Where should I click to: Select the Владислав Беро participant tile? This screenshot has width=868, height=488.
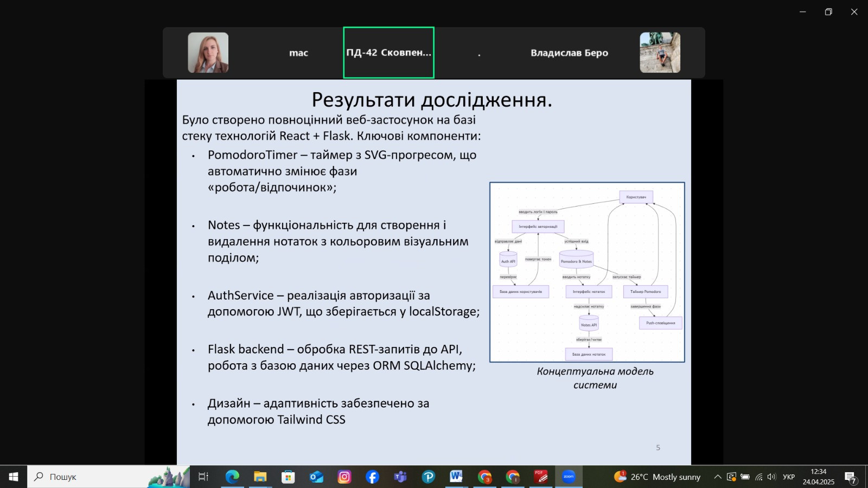click(569, 53)
